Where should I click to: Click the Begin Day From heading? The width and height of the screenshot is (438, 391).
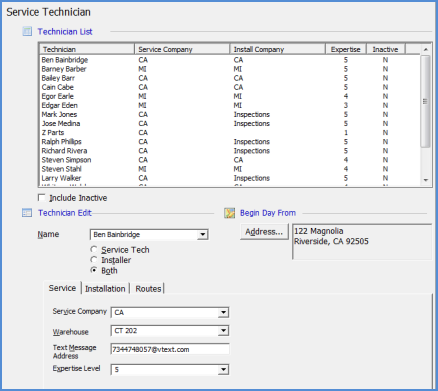(268, 213)
